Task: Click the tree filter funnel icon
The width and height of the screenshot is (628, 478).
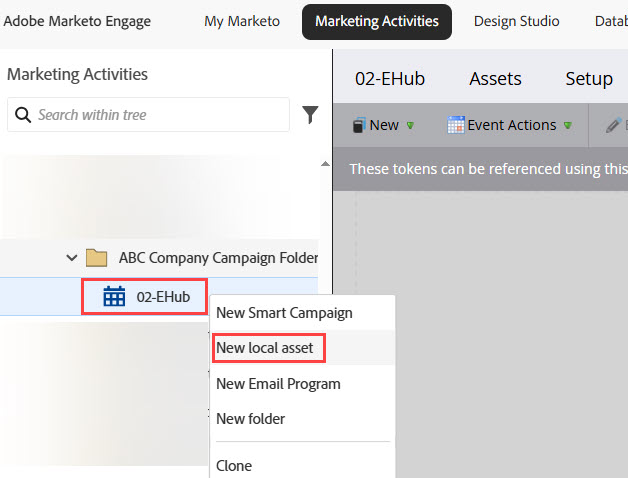Action: [x=310, y=115]
